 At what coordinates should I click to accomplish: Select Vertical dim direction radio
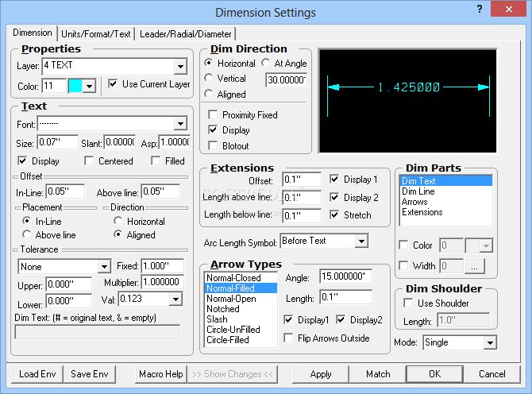(208, 78)
